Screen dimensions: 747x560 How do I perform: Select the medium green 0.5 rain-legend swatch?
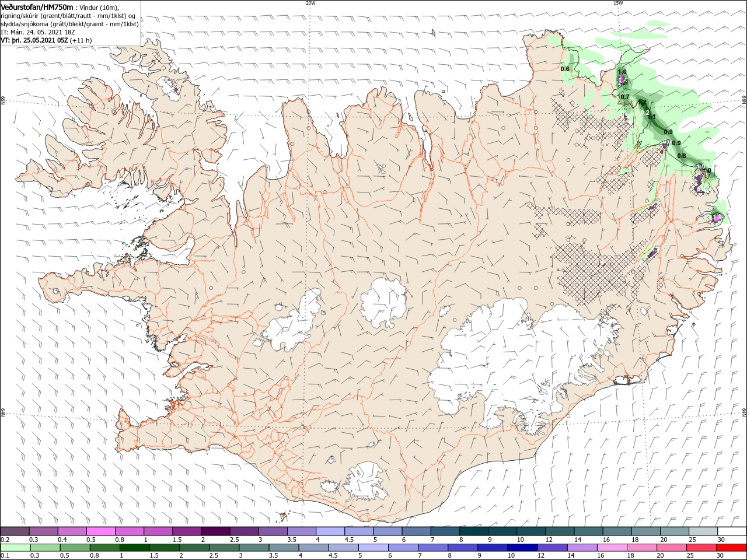[75, 548]
